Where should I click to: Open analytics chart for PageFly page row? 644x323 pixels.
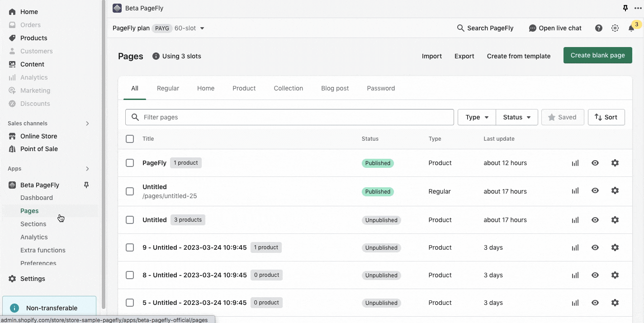point(575,163)
